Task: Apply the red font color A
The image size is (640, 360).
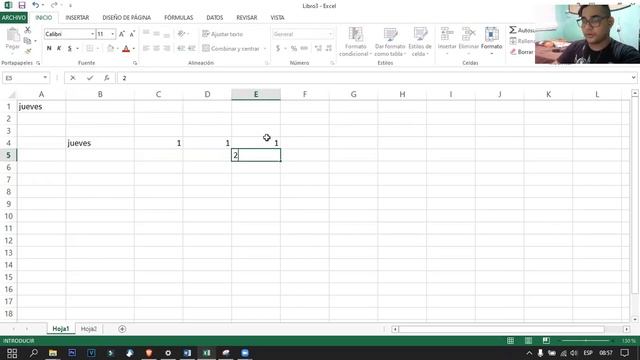Action: 126,49
